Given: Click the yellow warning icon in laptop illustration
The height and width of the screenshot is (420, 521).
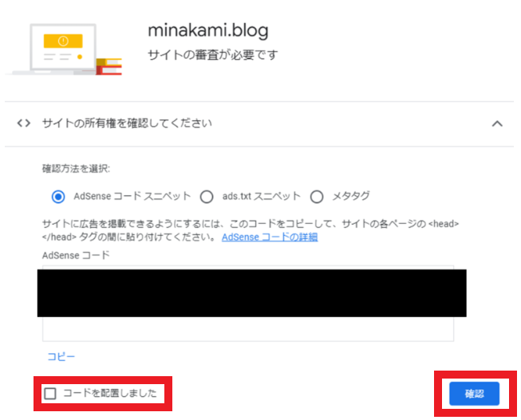Looking at the screenshot, I should (63, 41).
